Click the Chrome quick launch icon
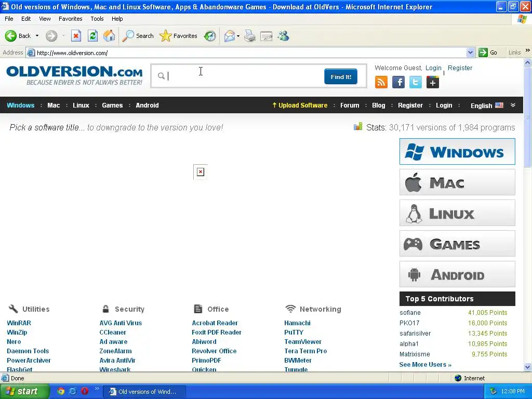Image resolution: width=532 pixels, height=399 pixels. (x=61, y=391)
